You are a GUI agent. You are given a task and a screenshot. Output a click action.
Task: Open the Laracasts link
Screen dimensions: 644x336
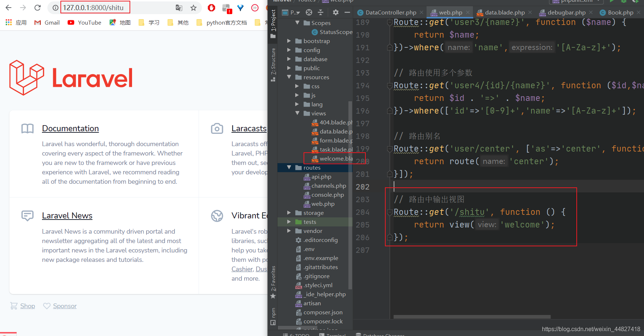point(249,128)
